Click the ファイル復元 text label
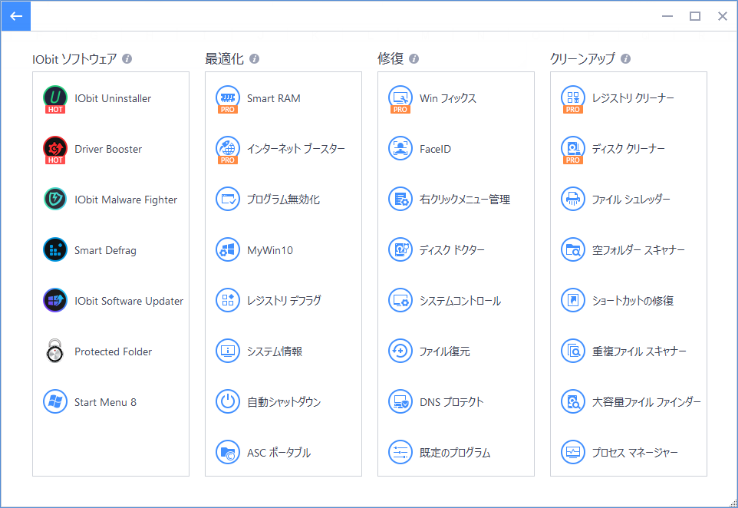Image resolution: width=738 pixels, height=508 pixels. pyautogui.click(x=445, y=352)
